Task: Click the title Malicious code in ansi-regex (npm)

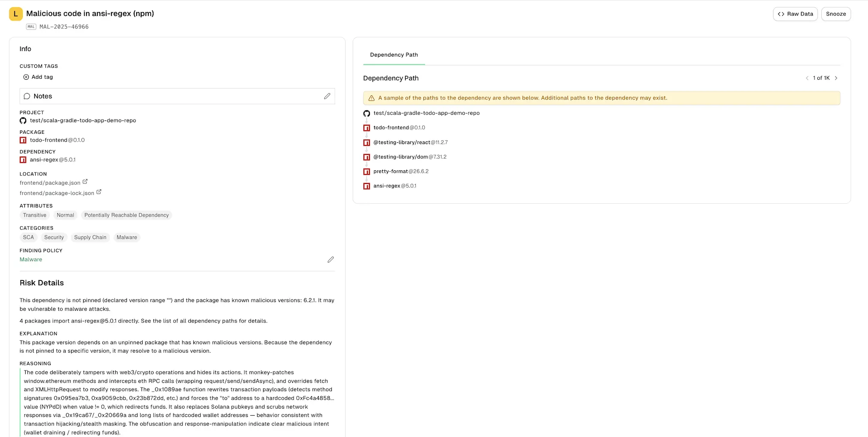Action: click(90, 13)
